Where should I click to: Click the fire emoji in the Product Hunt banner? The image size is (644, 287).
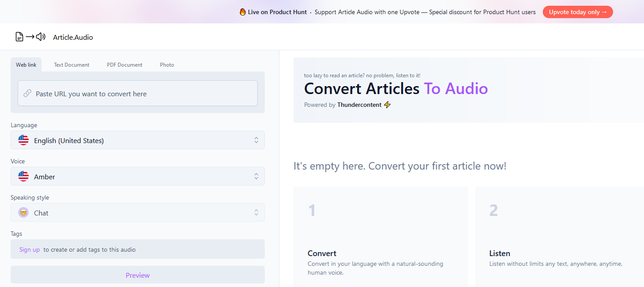(x=243, y=12)
